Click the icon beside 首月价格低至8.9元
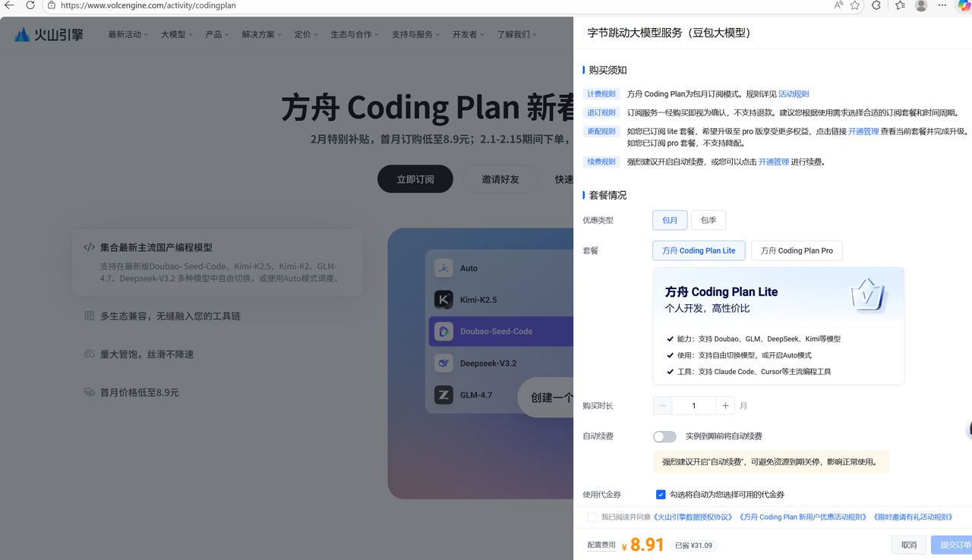Screen dimensions: 972x560 (90, 392)
